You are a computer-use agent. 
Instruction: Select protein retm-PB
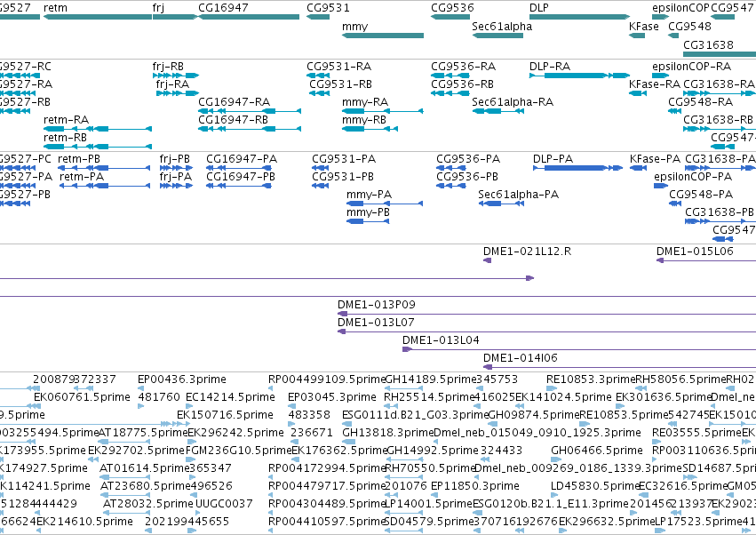tap(104, 168)
